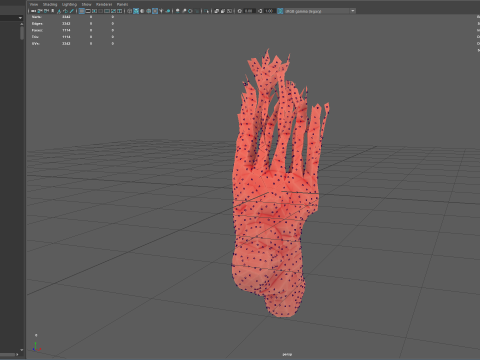Viewport: 480px width, 360px height.
Task: Toggle the viewport Grid display
Action: (82, 11)
